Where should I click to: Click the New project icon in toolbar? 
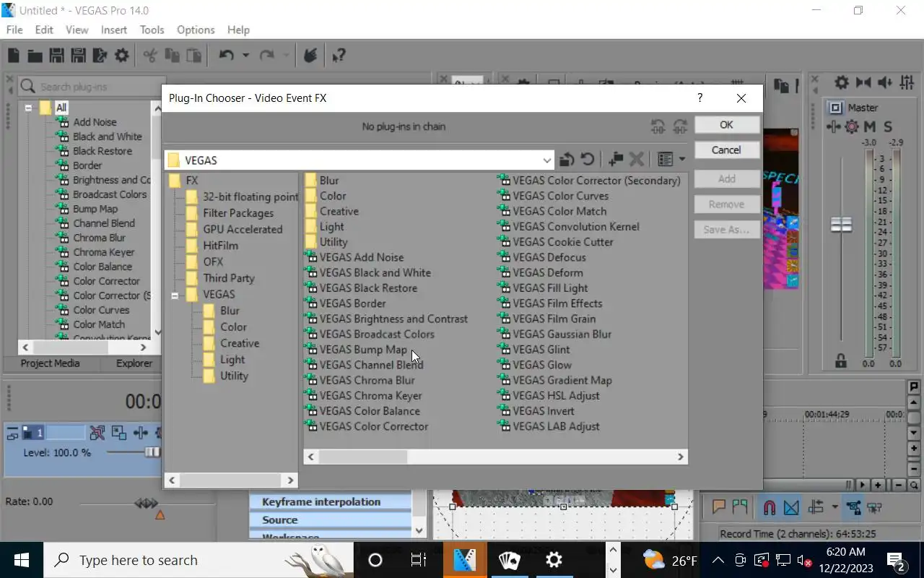[x=13, y=56]
